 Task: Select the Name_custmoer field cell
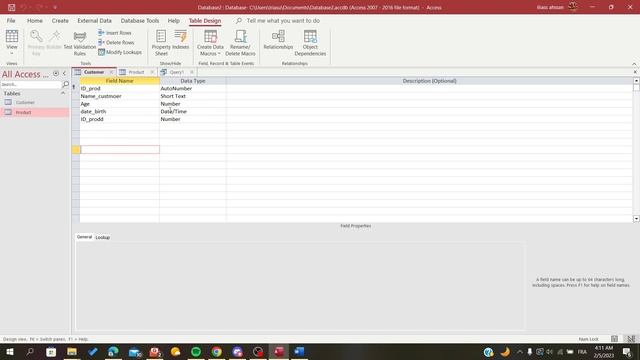[120, 96]
